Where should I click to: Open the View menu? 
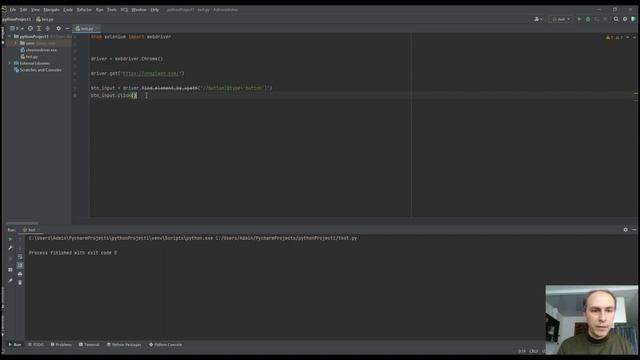click(36, 10)
